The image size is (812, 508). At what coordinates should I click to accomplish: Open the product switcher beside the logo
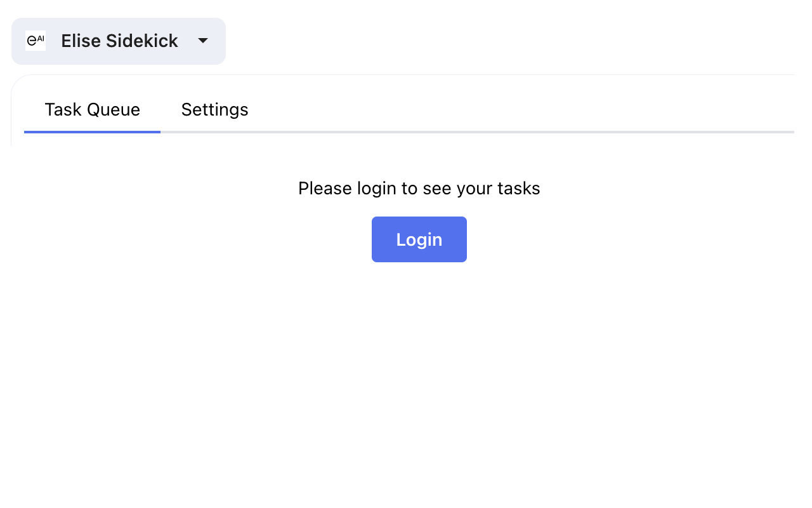pos(119,41)
